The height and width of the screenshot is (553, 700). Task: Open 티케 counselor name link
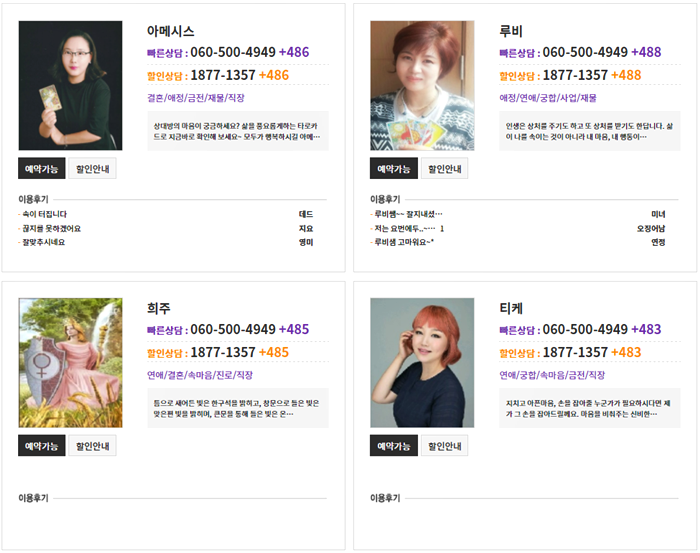coord(511,308)
